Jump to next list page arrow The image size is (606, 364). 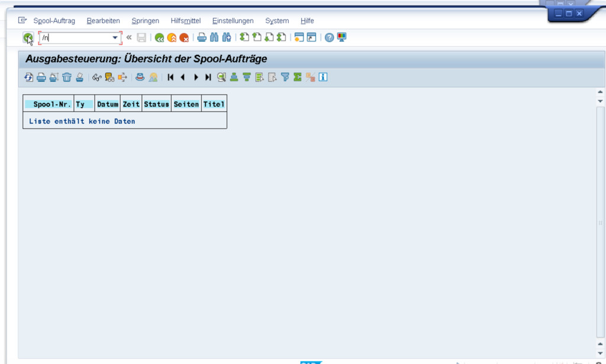196,78
